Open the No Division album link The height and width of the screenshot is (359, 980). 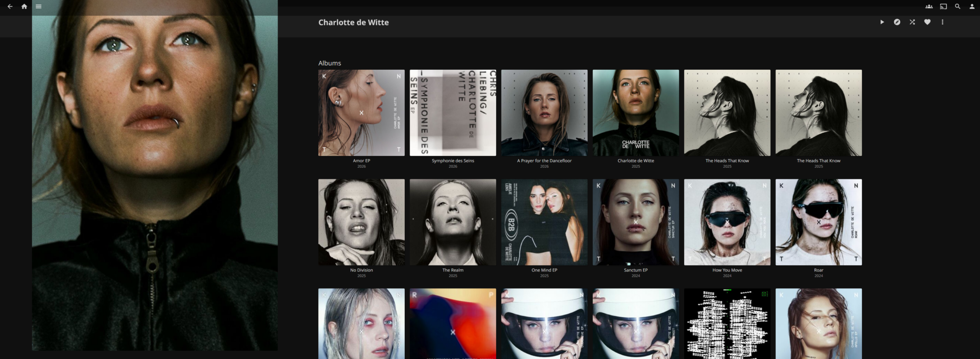[x=361, y=270]
